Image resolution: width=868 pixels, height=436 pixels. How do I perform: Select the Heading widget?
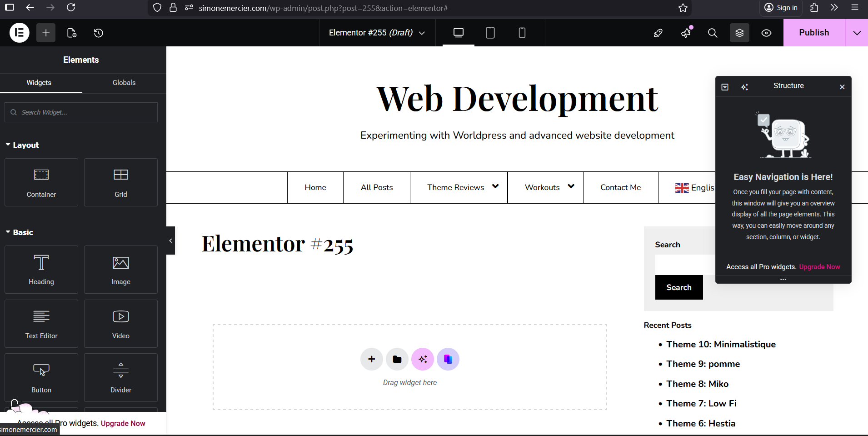click(41, 270)
